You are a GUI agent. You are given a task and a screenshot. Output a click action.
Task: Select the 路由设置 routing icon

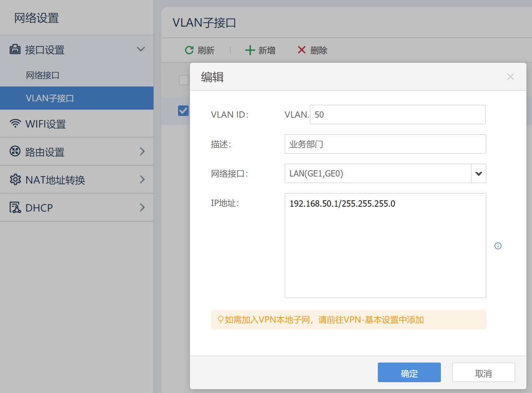click(15, 151)
